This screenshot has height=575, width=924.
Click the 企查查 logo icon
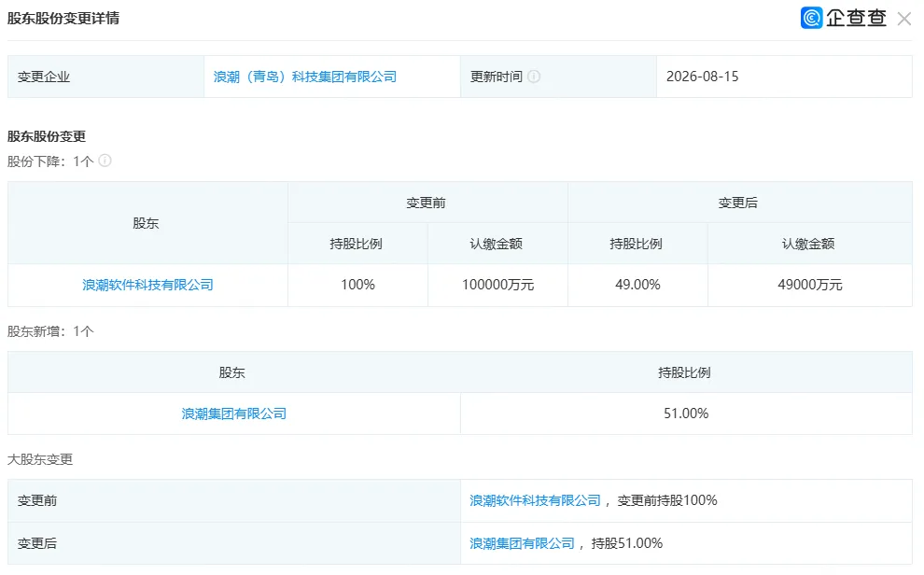(811, 18)
